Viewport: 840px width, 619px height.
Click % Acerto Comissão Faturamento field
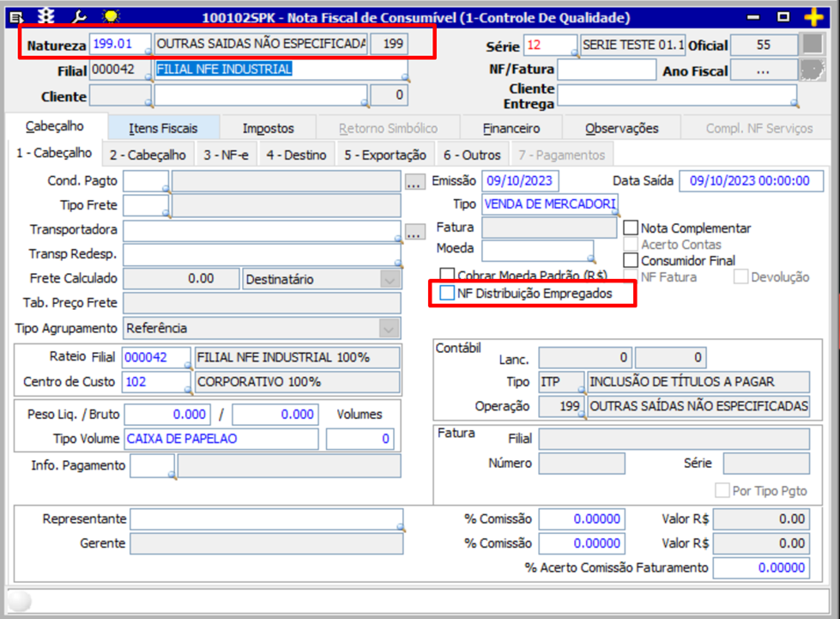point(761,568)
